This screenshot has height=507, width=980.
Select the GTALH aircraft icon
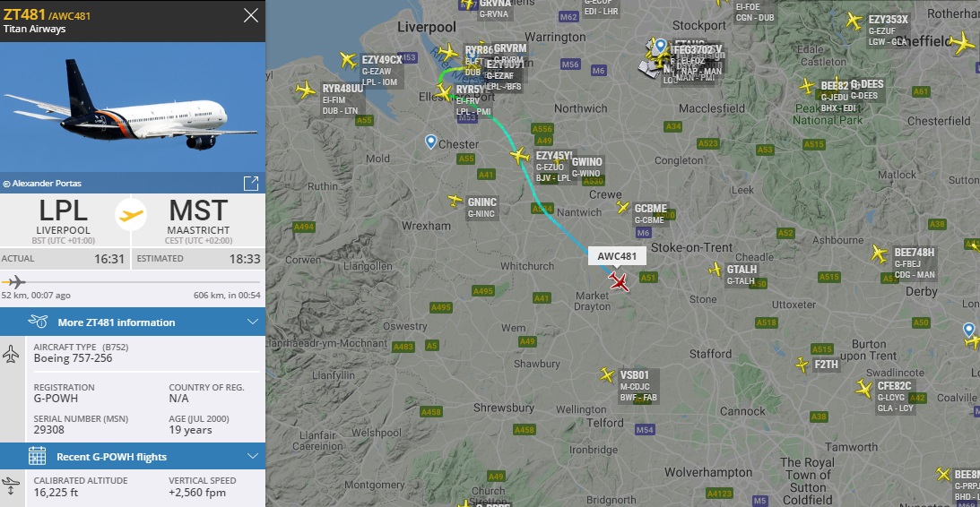pyautogui.click(x=715, y=269)
